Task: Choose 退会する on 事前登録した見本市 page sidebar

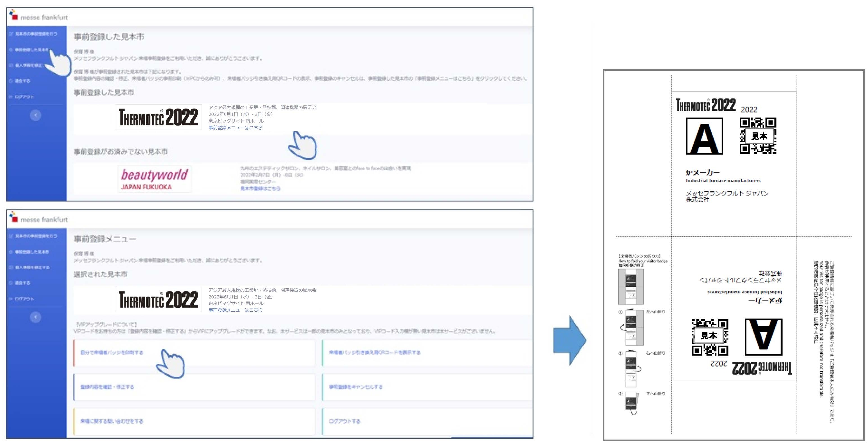Action: [x=20, y=81]
